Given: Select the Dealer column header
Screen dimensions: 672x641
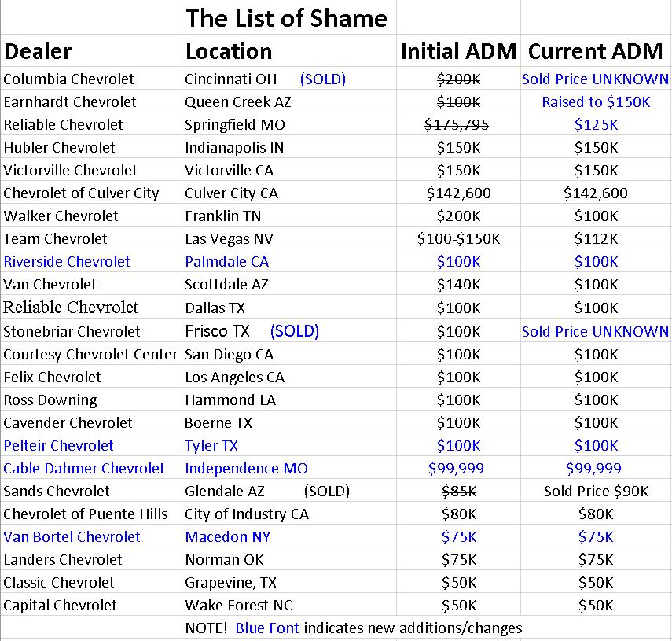Looking at the screenshot, I should [38, 52].
